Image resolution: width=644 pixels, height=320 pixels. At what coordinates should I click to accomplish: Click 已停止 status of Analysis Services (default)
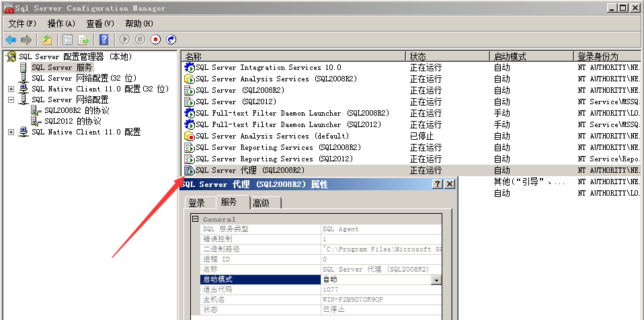[421, 136]
